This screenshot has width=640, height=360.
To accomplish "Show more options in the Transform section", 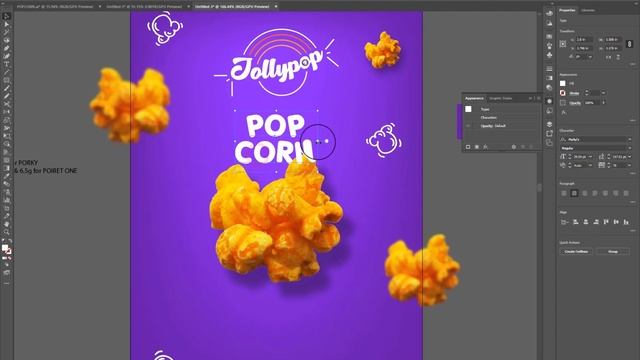I will [x=632, y=64].
